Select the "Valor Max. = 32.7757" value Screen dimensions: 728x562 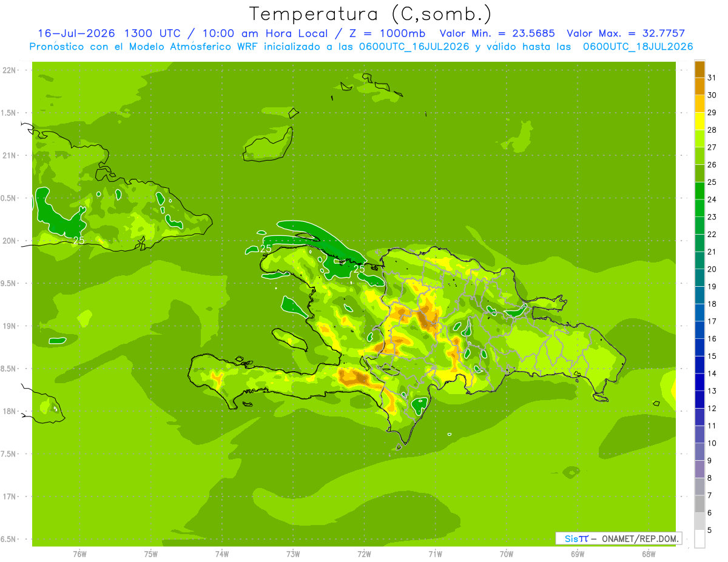tap(625, 33)
